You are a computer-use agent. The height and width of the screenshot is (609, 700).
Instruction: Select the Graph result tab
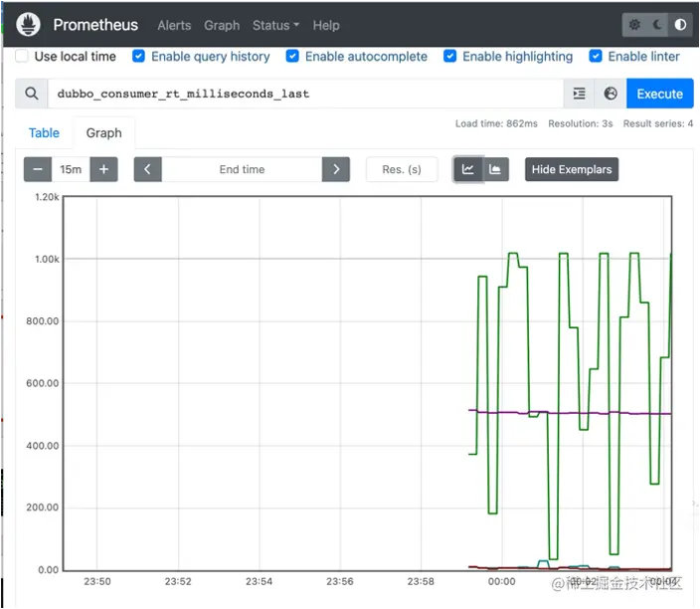click(104, 133)
